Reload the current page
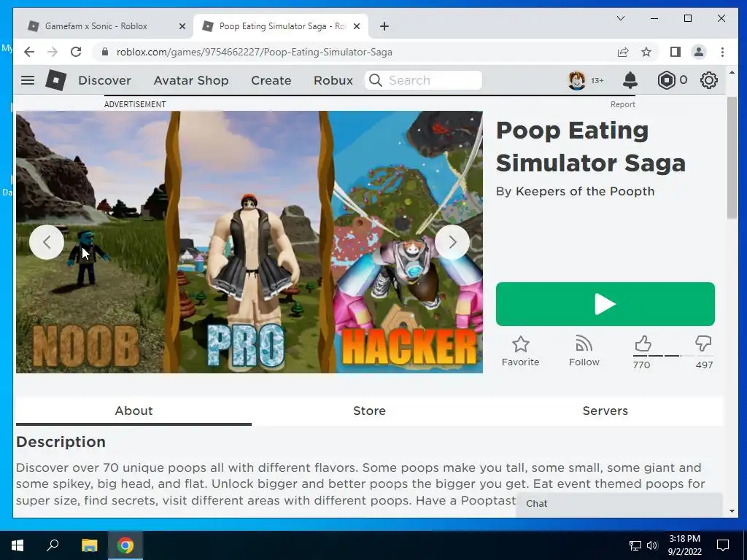 pyautogui.click(x=76, y=52)
